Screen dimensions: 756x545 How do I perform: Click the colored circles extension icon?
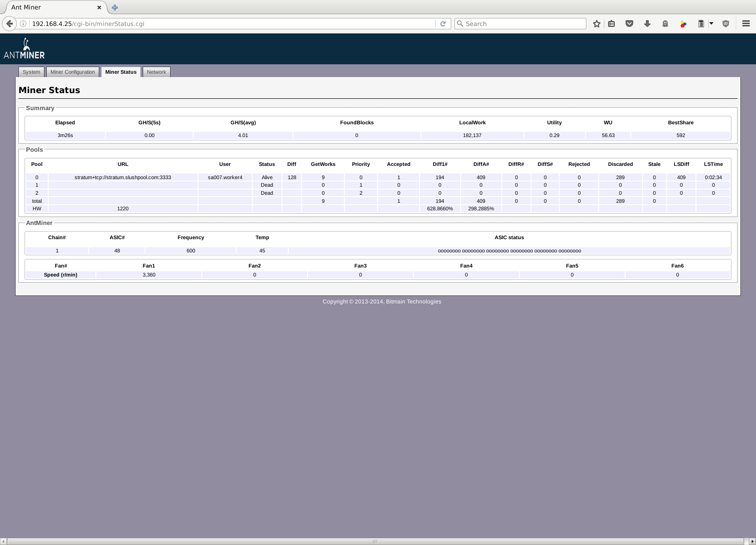point(683,24)
